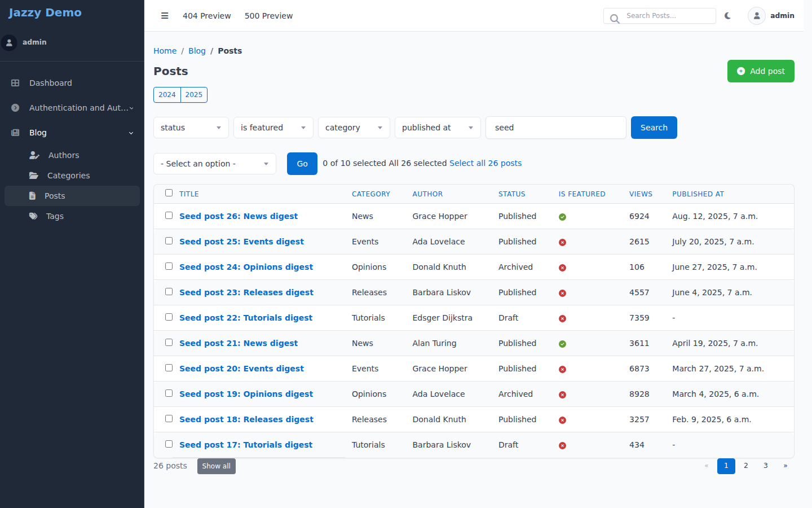Check the select-all checkbox in table header

(x=169, y=193)
